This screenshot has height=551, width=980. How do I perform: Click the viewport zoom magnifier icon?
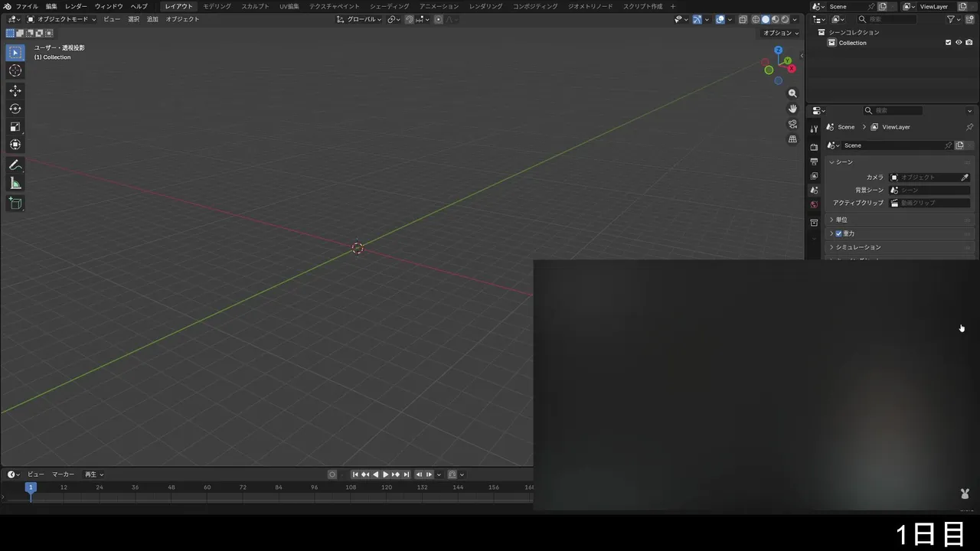[792, 93]
